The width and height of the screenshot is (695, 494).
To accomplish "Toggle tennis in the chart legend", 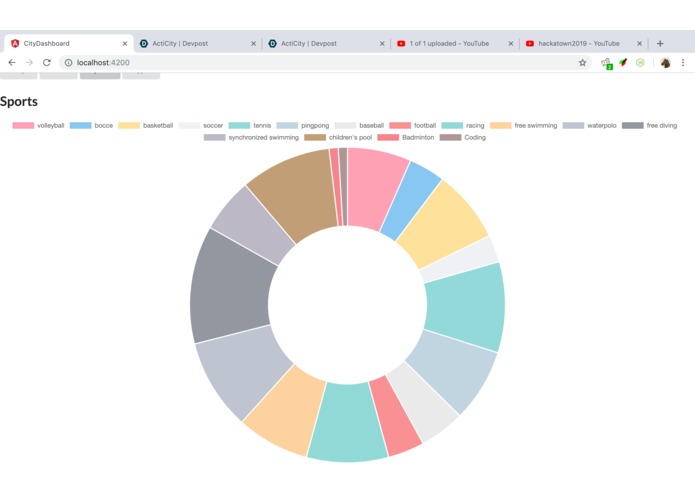I will (250, 125).
